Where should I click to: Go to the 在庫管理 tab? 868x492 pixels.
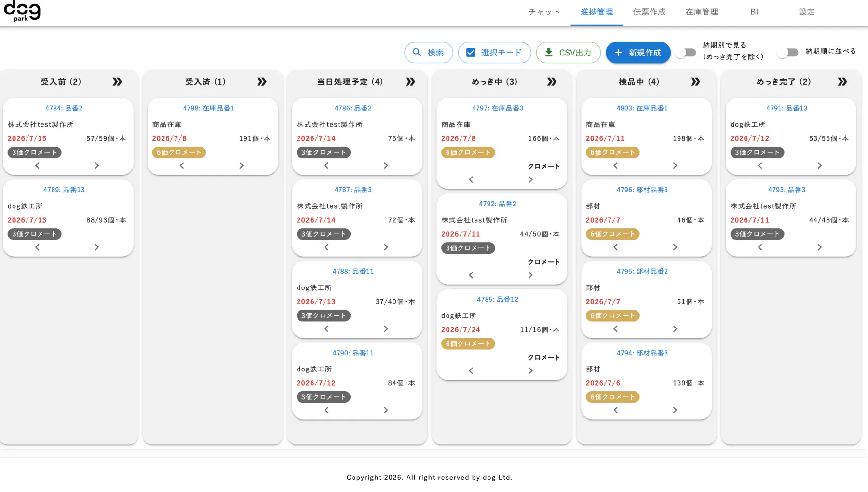pyautogui.click(x=702, y=12)
